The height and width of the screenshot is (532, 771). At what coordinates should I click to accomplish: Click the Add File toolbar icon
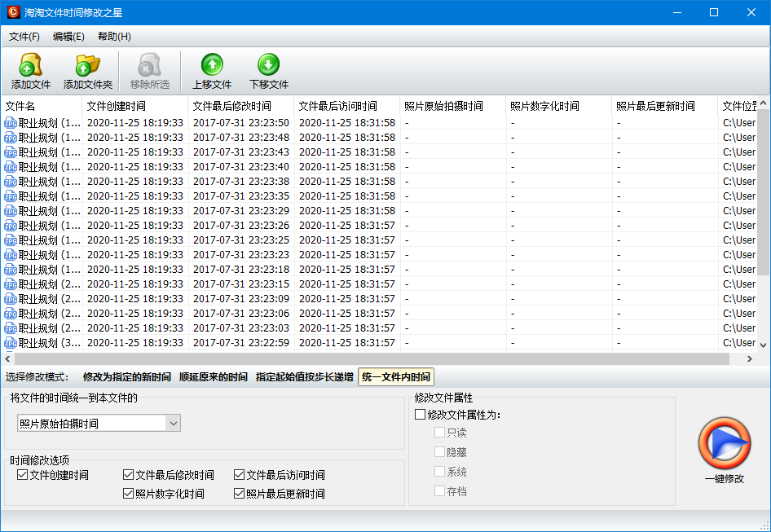click(x=30, y=65)
